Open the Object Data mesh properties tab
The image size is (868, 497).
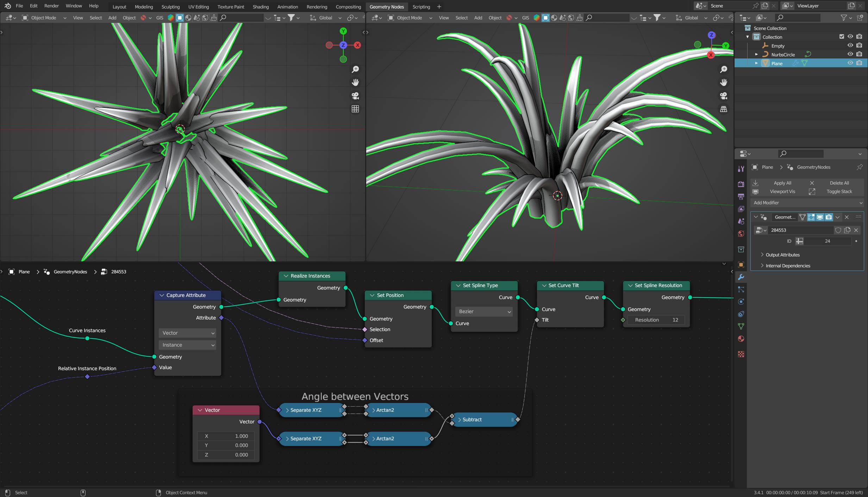tap(741, 326)
